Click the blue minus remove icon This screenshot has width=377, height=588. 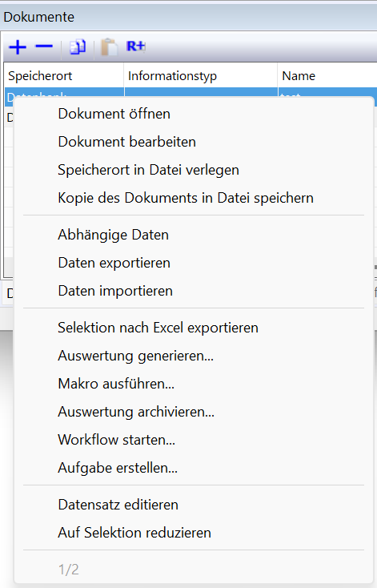pyautogui.click(x=44, y=46)
